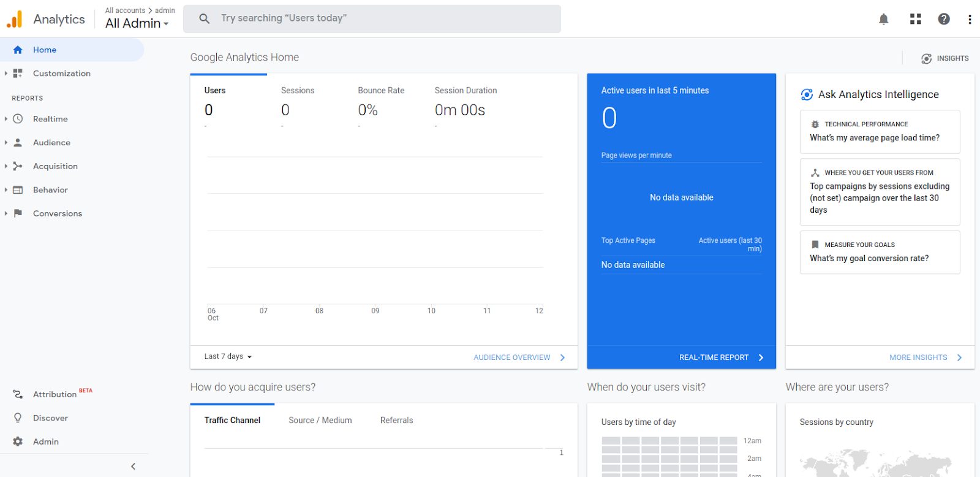
Task: Click the help question mark icon
Action: 944,19
